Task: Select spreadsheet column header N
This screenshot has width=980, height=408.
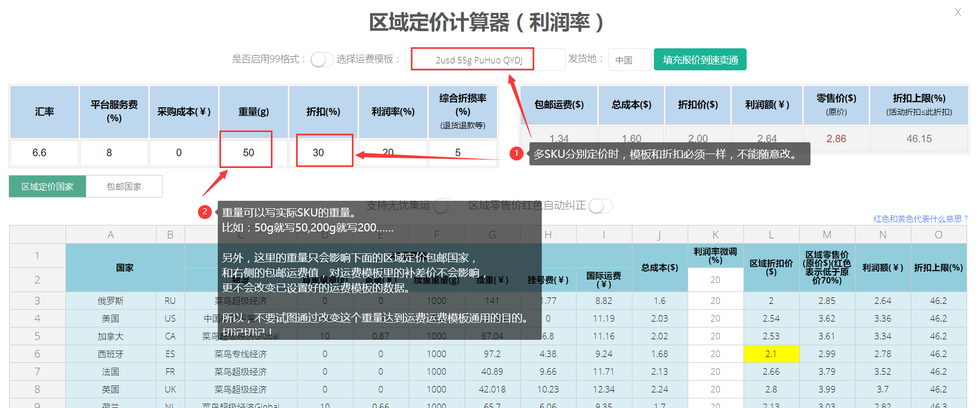Action: pyautogui.click(x=883, y=235)
